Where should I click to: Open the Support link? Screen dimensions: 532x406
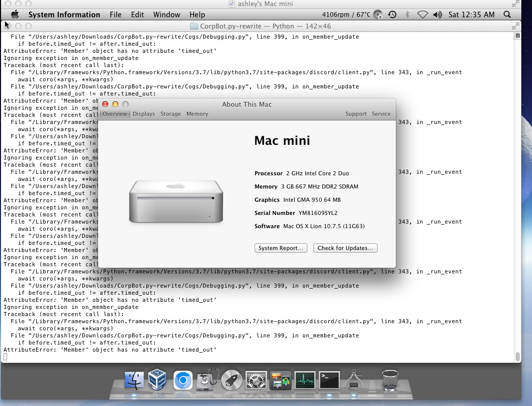coord(356,114)
